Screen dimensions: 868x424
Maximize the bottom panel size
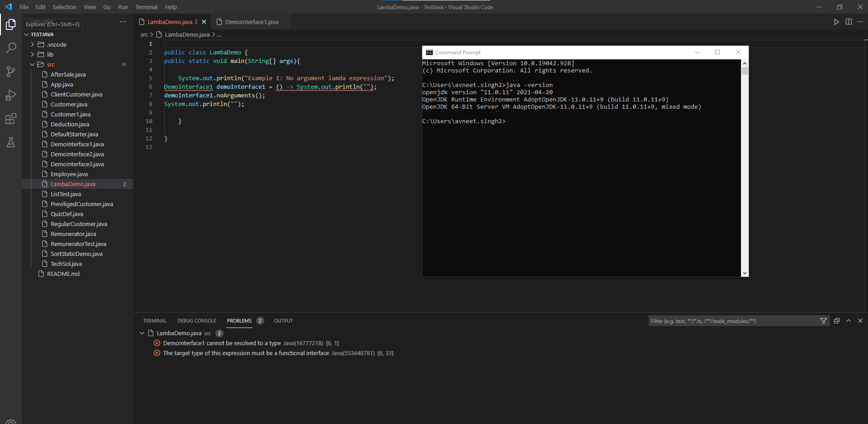848,321
